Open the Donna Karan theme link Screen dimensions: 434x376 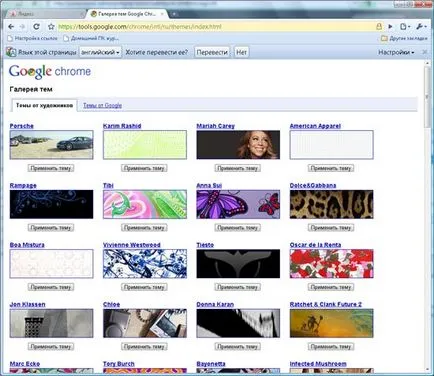pos(215,304)
